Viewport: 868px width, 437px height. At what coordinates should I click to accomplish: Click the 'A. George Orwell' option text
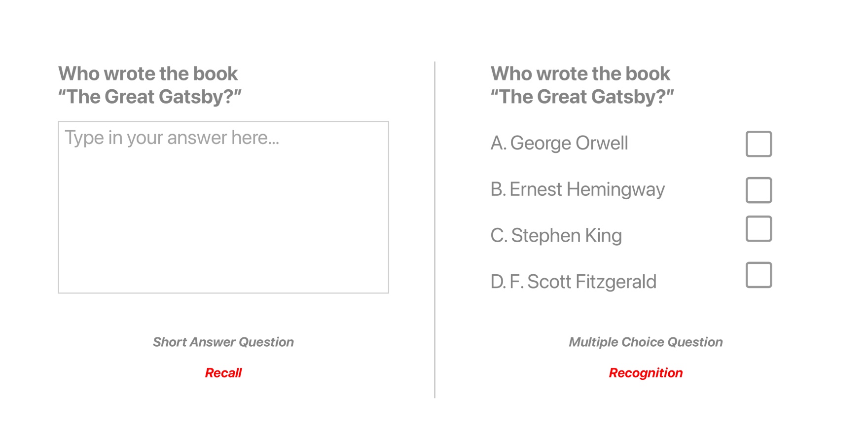(559, 143)
